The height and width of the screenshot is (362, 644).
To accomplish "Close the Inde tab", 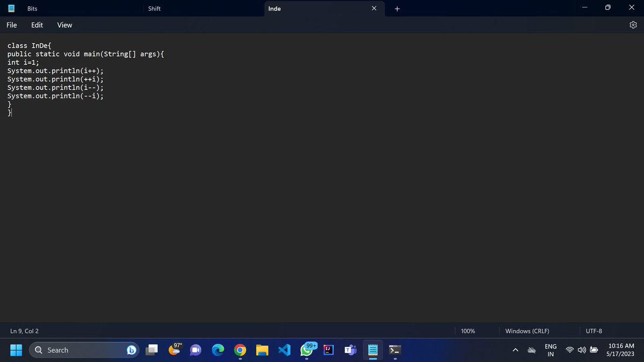I will click(375, 9).
